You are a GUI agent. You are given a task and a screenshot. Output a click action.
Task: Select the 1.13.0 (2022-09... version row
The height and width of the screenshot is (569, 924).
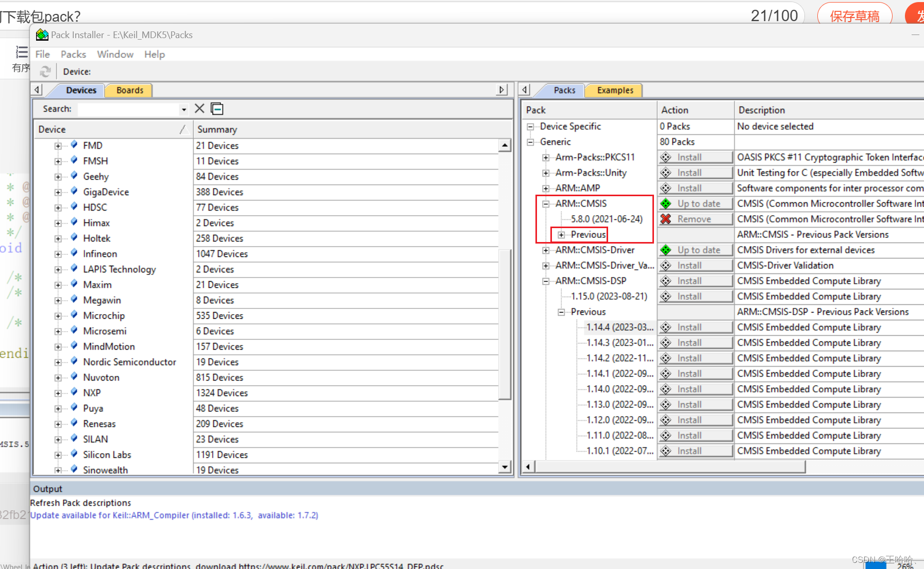pos(620,404)
